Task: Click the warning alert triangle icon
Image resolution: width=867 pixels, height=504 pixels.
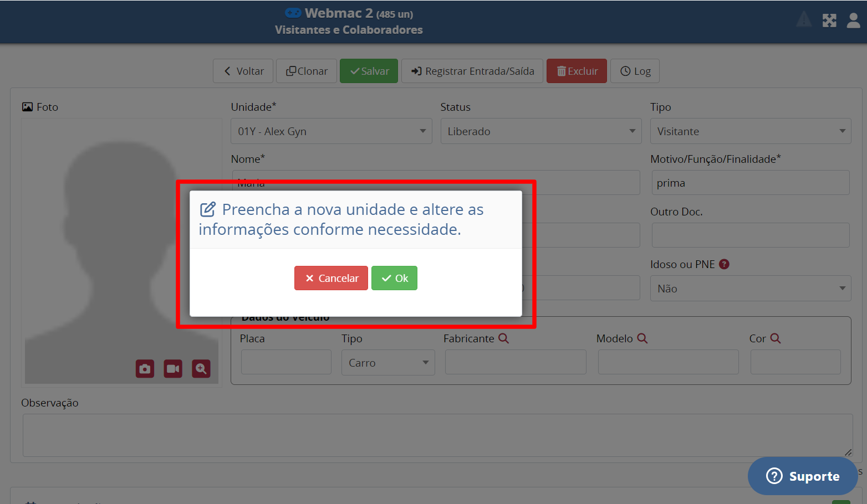Action: tap(804, 20)
